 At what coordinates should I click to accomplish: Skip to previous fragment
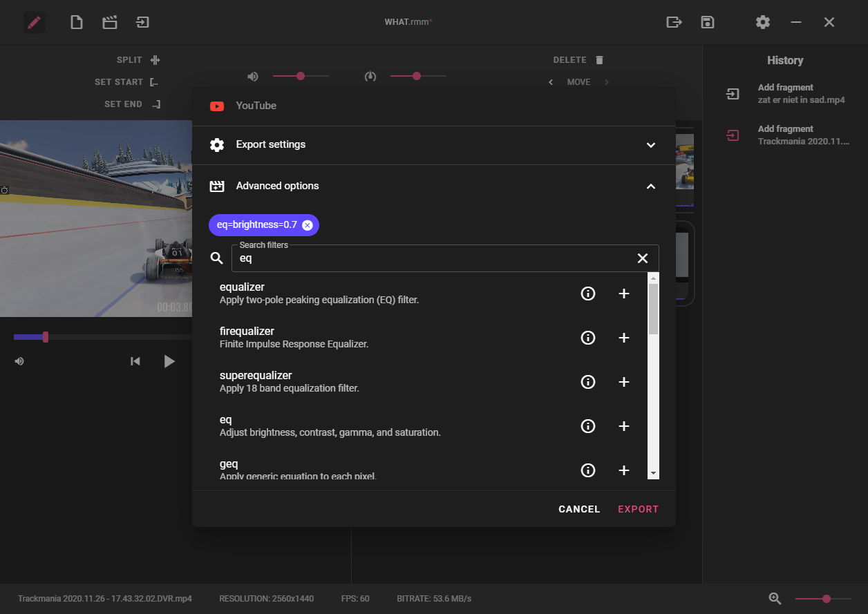(135, 361)
